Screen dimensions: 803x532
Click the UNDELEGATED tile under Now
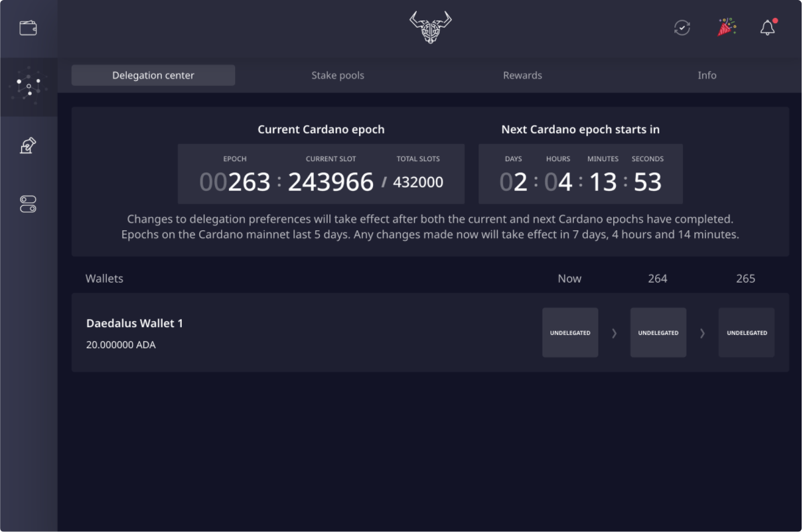click(570, 332)
